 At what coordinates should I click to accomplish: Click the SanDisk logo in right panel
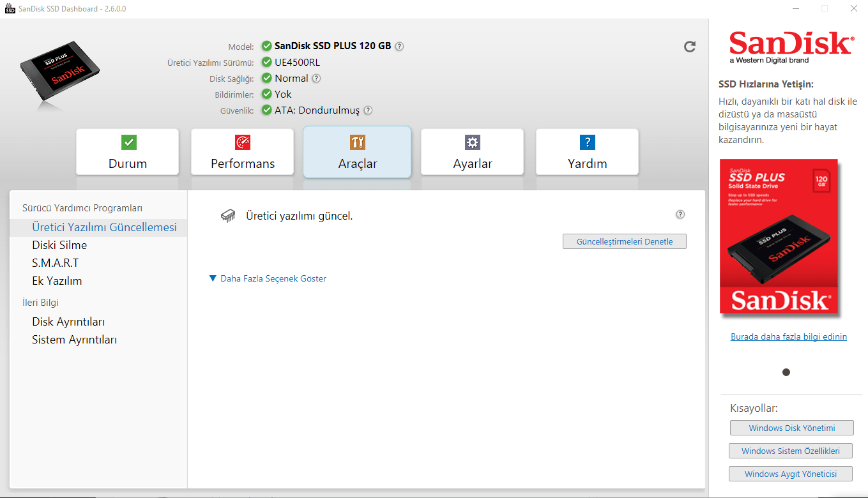point(791,47)
